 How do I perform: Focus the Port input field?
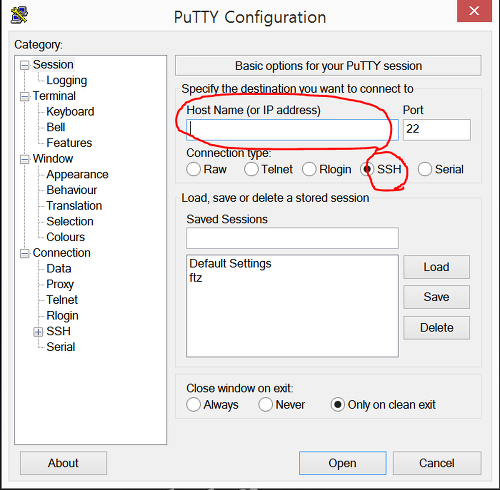(x=437, y=130)
